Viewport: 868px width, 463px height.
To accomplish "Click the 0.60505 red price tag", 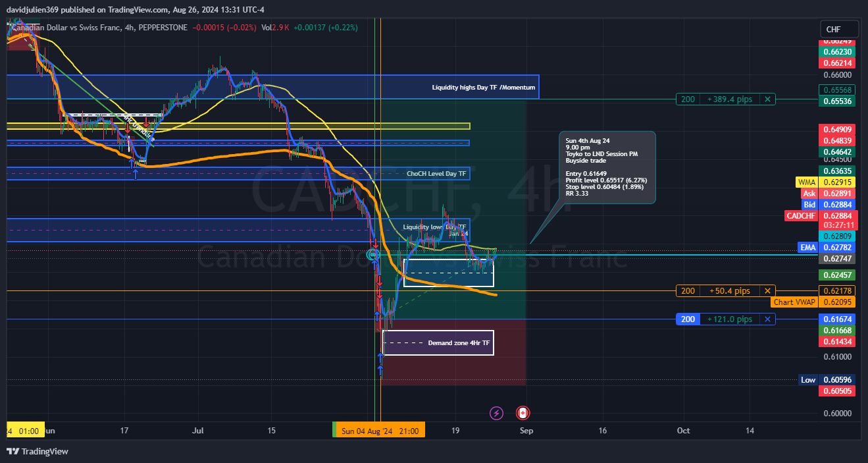I will tap(838, 391).
